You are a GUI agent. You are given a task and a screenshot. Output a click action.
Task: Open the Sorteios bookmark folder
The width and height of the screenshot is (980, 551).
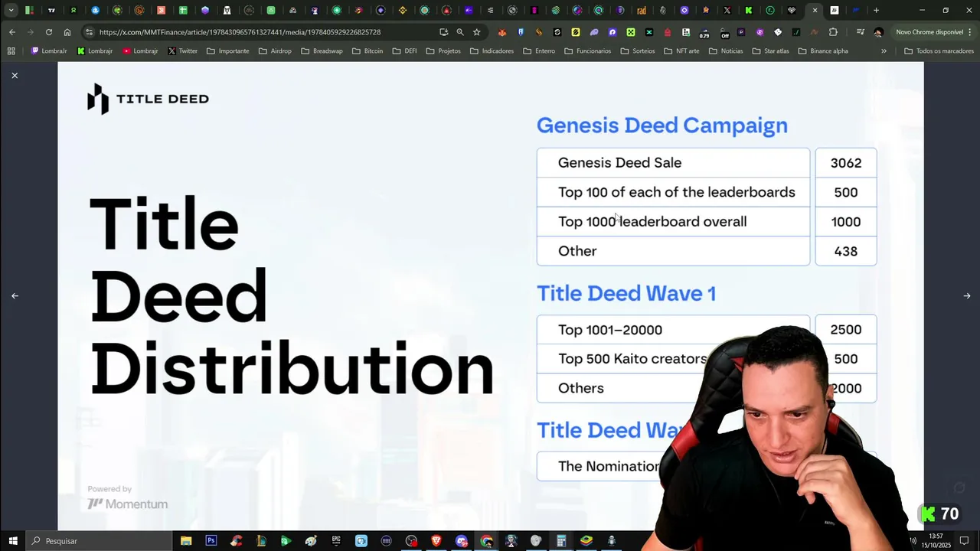638,51
